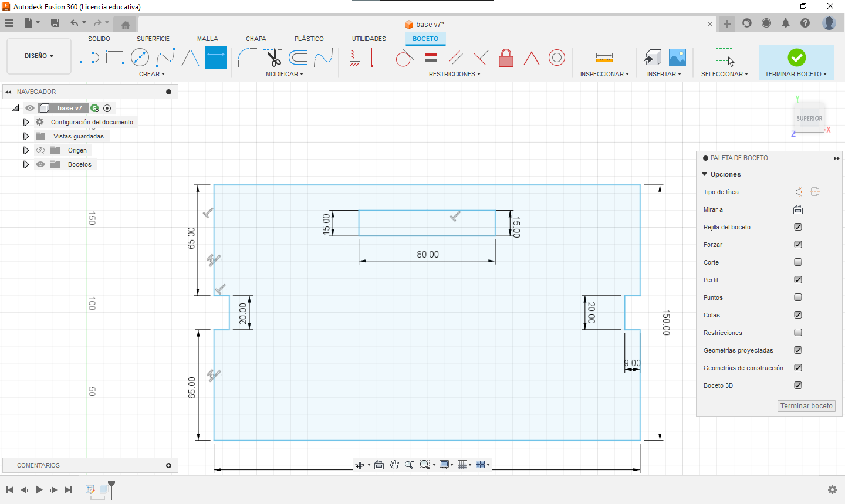Enable the Restricciones checkbox
845x504 pixels.
pos(798,333)
